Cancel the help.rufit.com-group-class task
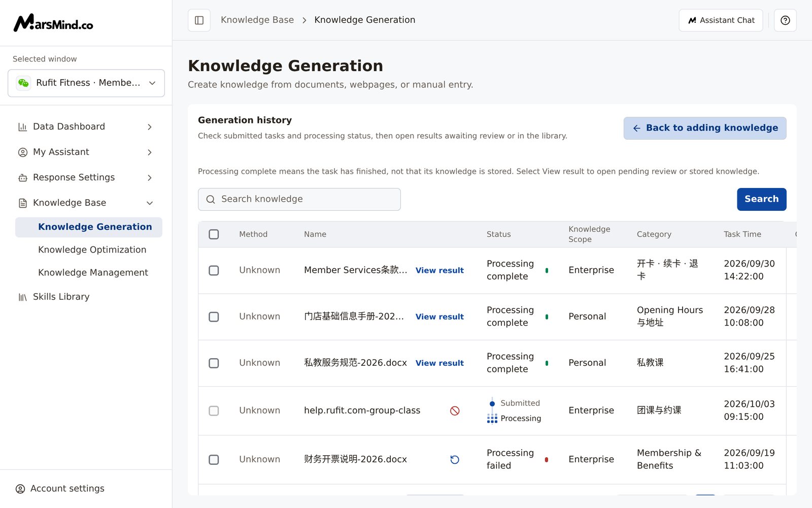 click(x=455, y=410)
